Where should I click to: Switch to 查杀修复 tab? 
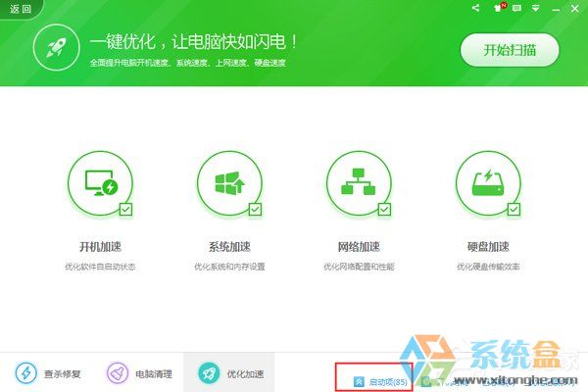click(48, 373)
